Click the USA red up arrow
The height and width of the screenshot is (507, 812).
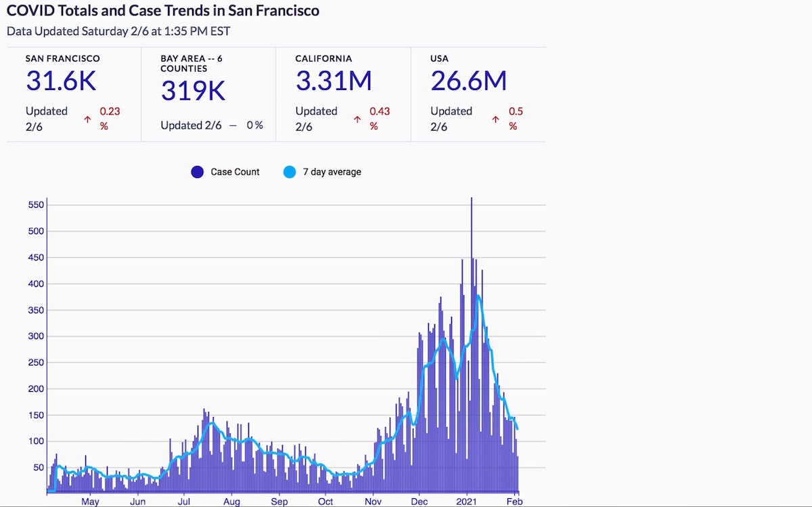[x=495, y=119]
